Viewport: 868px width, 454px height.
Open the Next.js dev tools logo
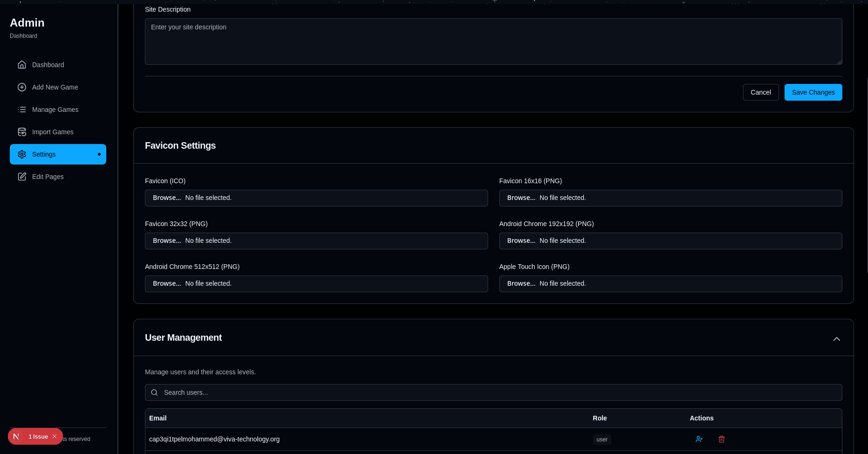pos(16,437)
